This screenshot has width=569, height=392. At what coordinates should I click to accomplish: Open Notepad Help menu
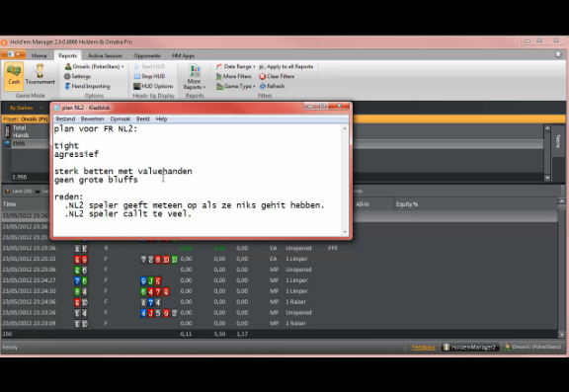[x=161, y=118]
